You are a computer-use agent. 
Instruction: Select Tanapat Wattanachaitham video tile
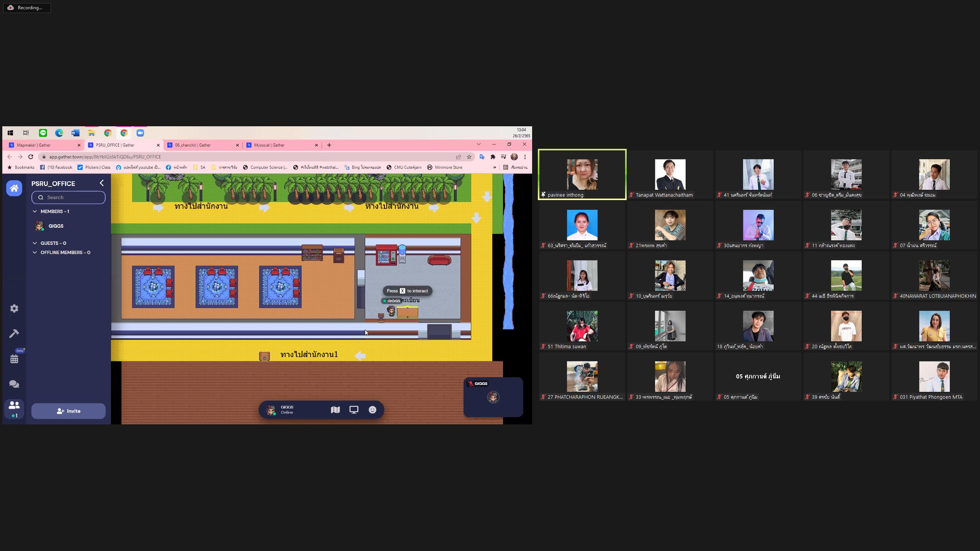(670, 174)
